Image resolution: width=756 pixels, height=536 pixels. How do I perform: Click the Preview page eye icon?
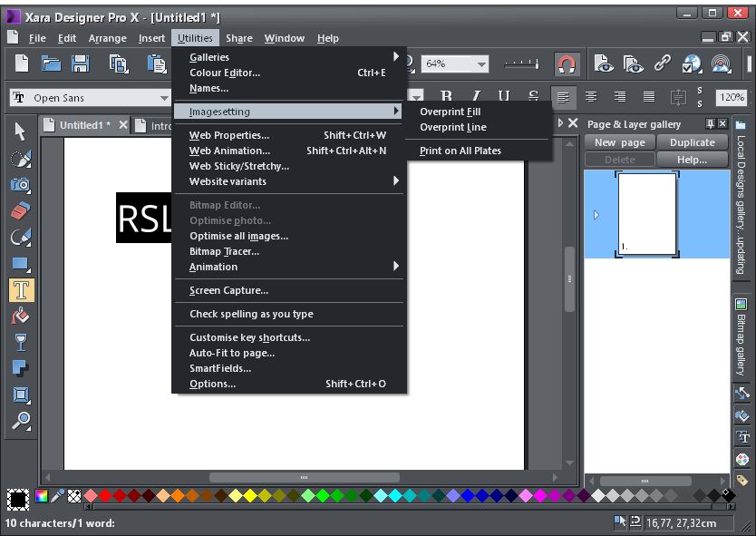[603, 63]
